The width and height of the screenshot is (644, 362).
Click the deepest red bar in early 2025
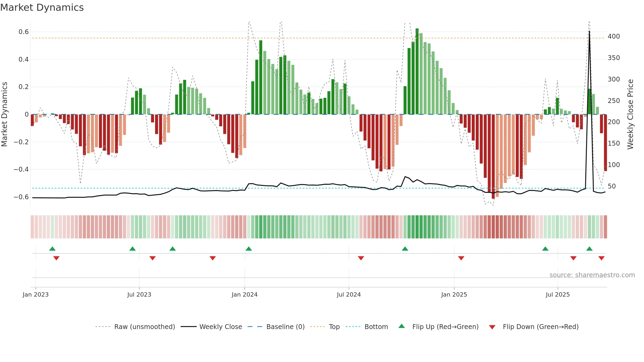pos(493,157)
